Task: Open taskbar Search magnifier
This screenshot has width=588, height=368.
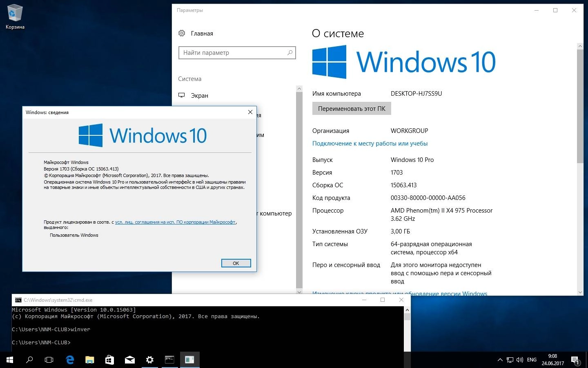Action: (29, 360)
